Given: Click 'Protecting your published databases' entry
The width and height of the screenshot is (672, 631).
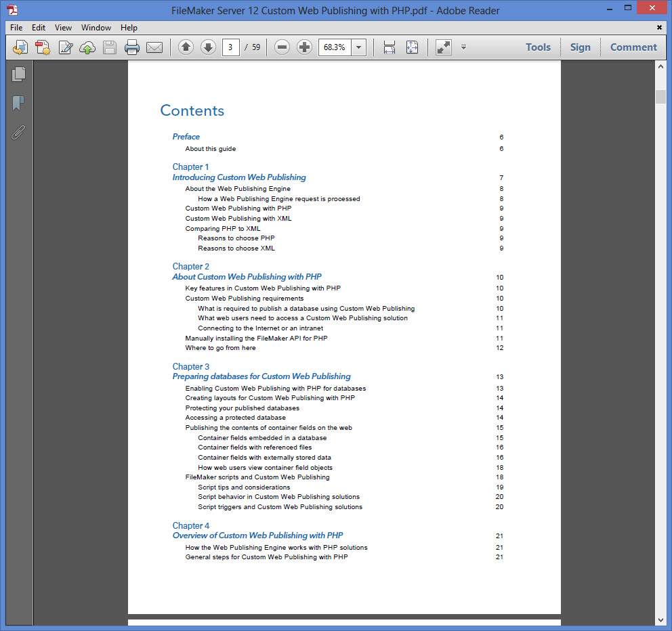Looking at the screenshot, I should pos(242,408).
